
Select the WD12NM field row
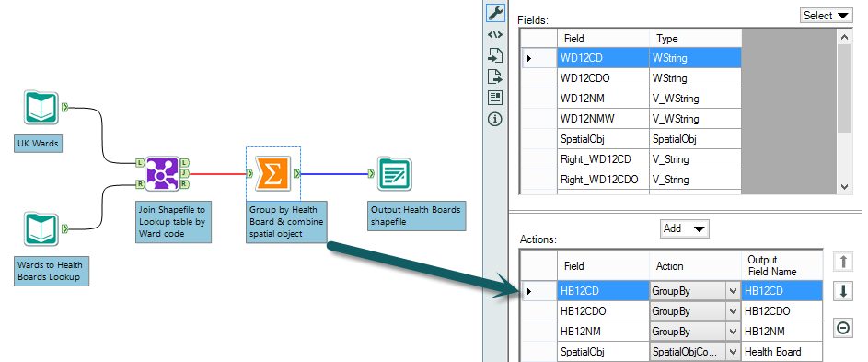pyautogui.click(x=631, y=99)
